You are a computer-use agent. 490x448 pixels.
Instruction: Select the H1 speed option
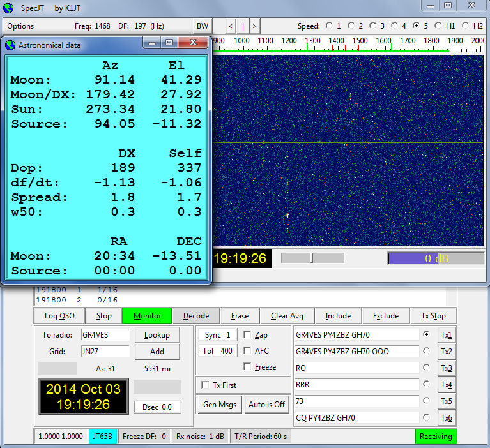[x=438, y=26]
